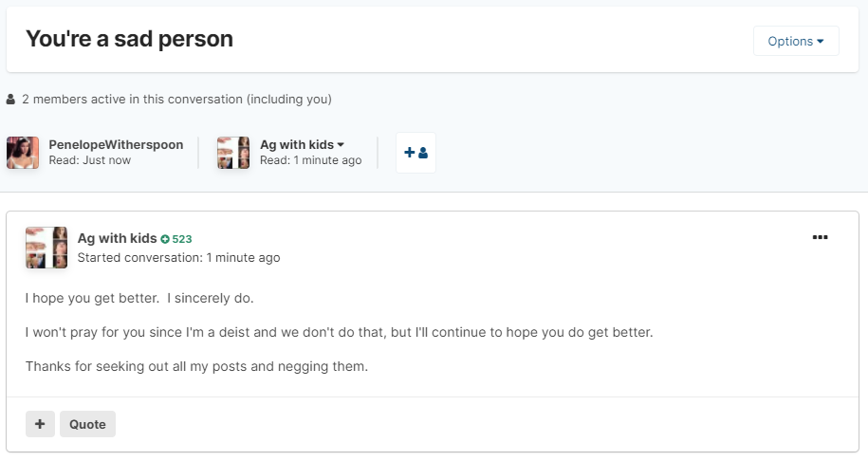Image resolution: width=868 pixels, height=461 pixels.
Task: Open the PenelopeWitherspoon profile name link
Action: (x=116, y=145)
